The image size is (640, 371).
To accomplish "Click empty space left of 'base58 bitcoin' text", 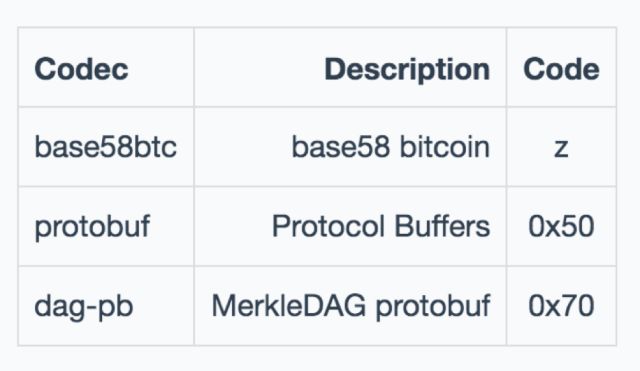I will pos(243,147).
